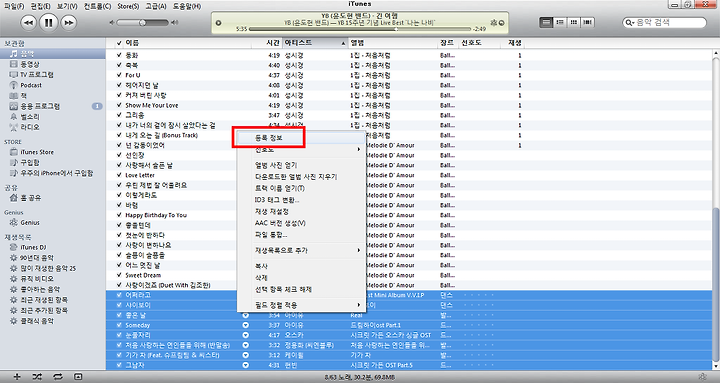The height and width of the screenshot is (383, 720).
Task: Switch to song list view
Action: (x=546, y=22)
